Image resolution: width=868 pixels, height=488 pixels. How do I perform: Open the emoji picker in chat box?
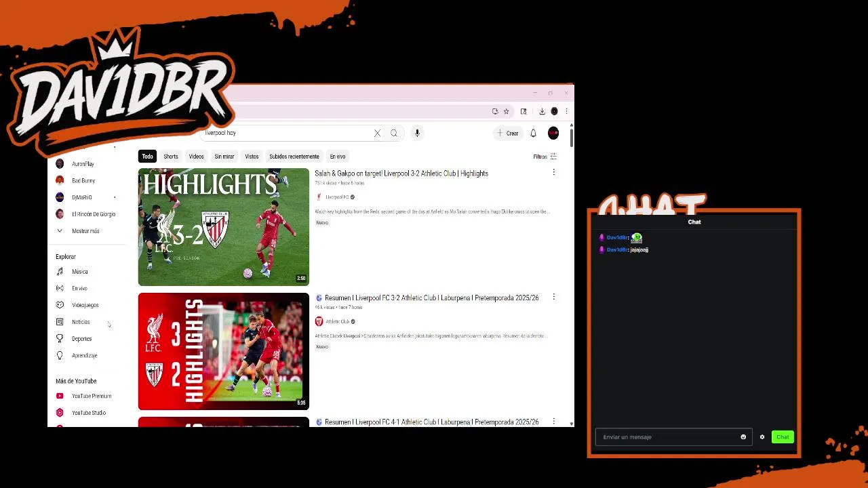743,437
